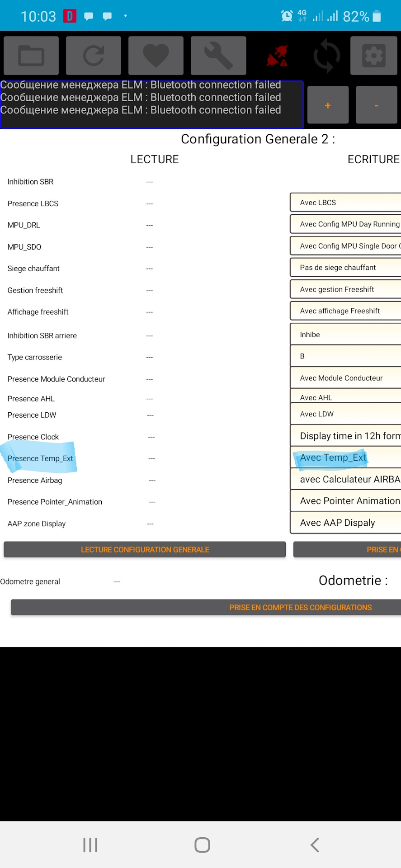Open the Avec AHL dropdown

pyautogui.click(x=345, y=396)
